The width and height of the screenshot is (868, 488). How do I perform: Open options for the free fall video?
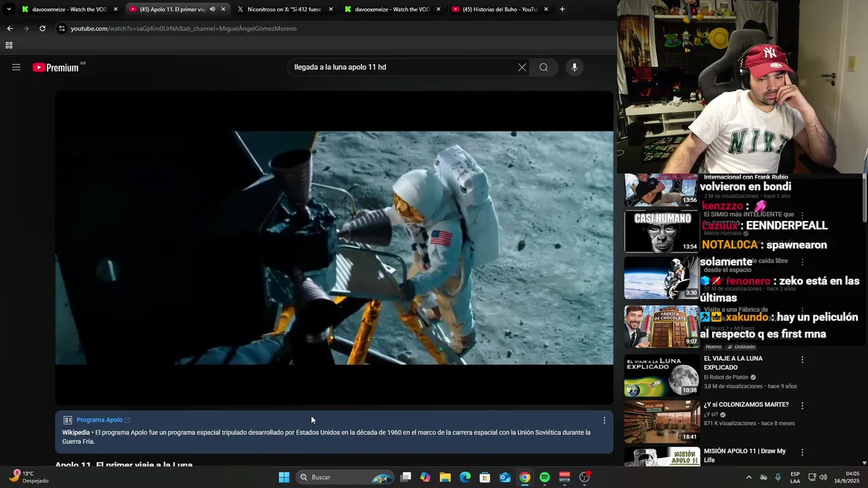click(x=802, y=262)
